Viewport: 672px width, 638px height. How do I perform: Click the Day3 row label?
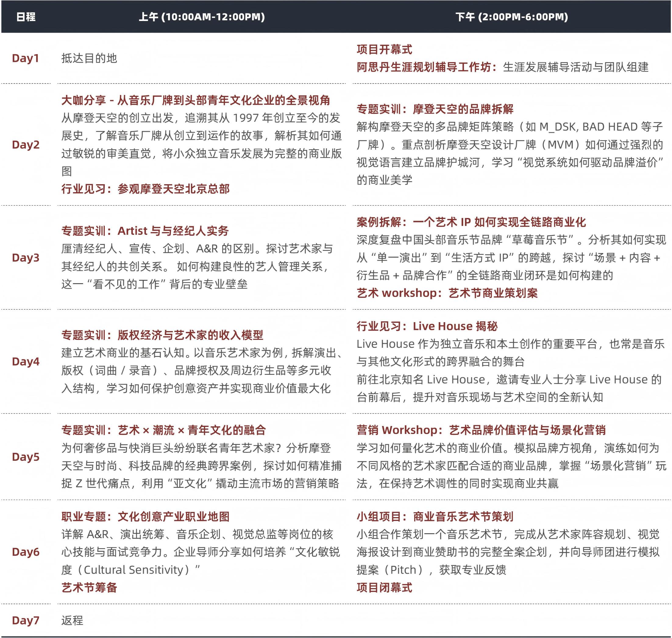(26, 257)
